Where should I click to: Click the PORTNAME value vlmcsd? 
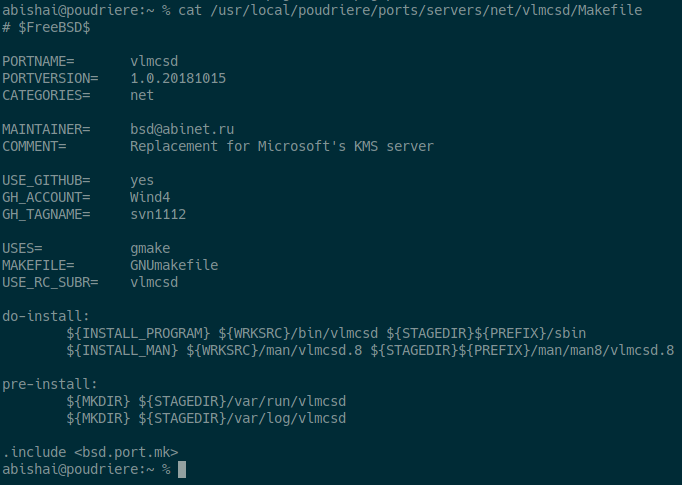click(x=154, y=61)
